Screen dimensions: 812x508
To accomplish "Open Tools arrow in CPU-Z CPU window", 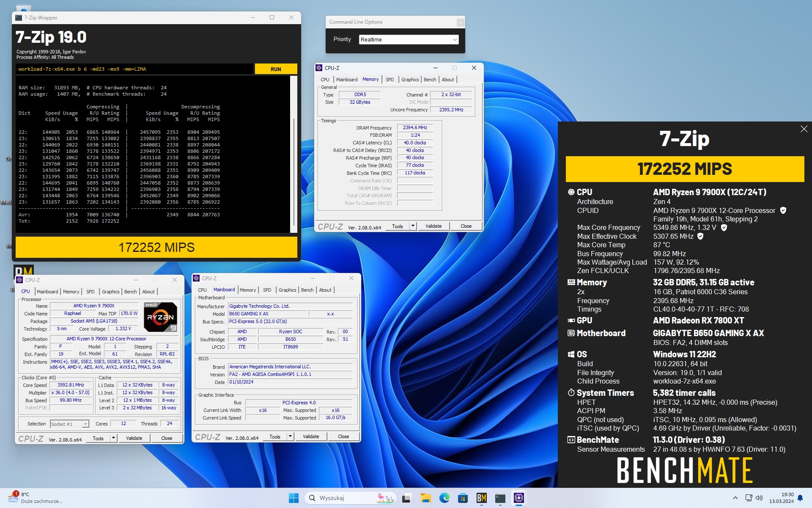I will click(113, 438).
